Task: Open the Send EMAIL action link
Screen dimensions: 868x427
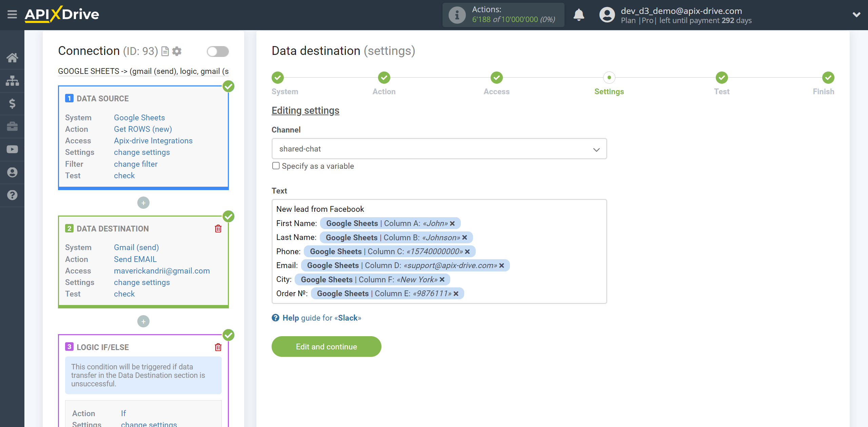Action: point(135,259)
